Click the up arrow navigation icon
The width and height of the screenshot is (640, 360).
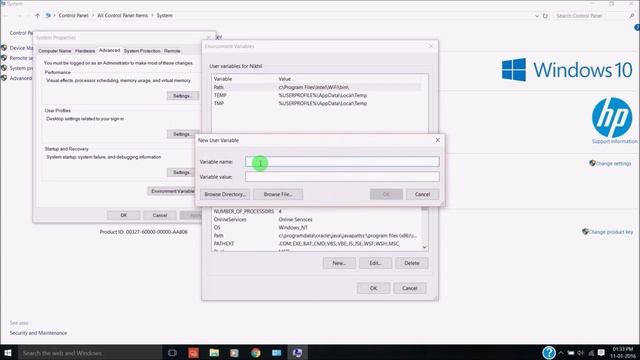pyautogui.click(x=37, y=16)
